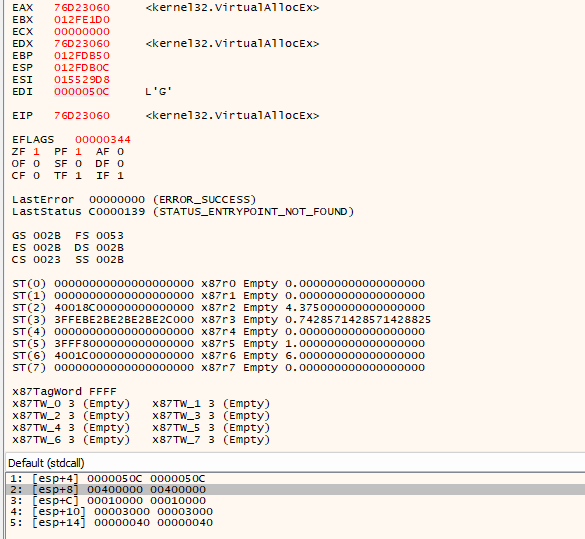Select the LastStatus STATUS_ENTRYPOINT_NOT_FOUND line

[183, 211]
